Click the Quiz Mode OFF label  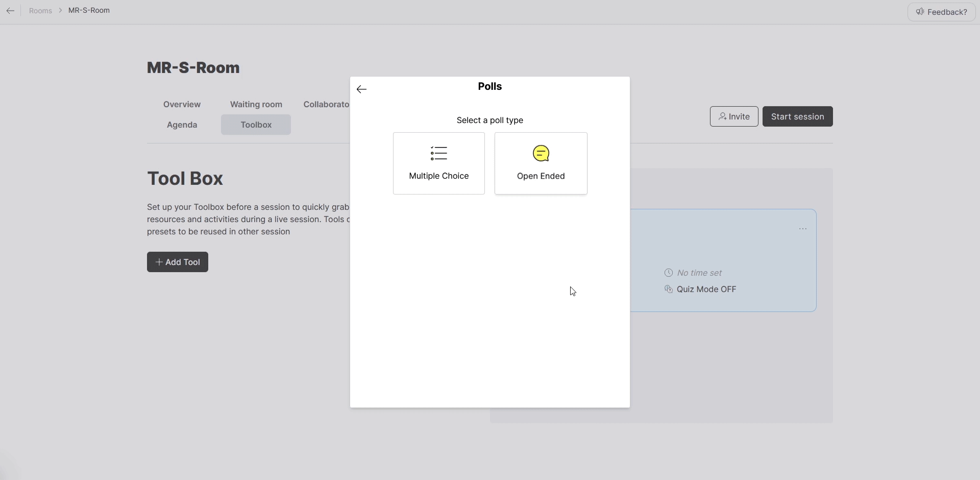coord(706,289)
